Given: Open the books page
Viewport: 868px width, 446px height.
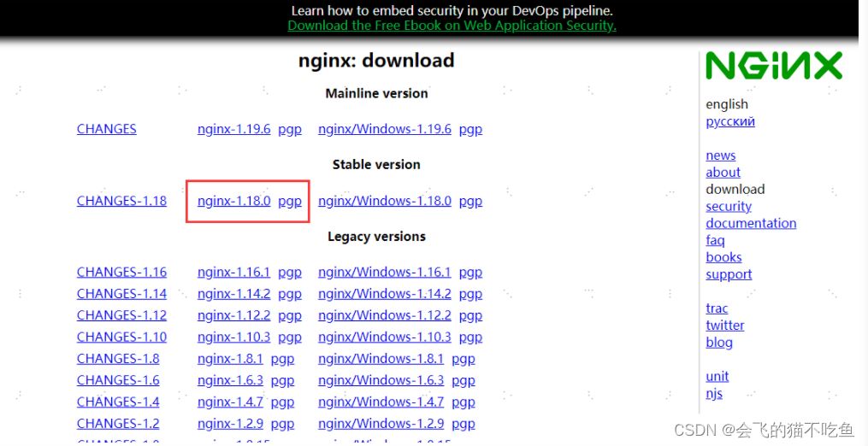Looking at the screenshot, I should 723,257.
